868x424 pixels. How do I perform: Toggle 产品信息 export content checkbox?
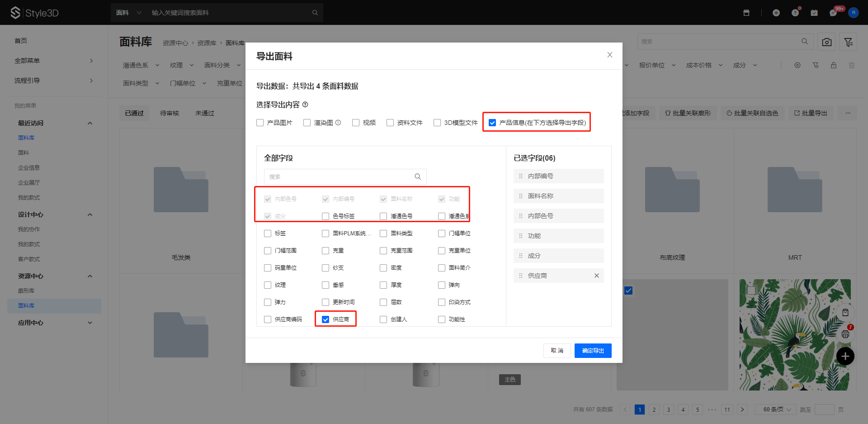(492, 123)
